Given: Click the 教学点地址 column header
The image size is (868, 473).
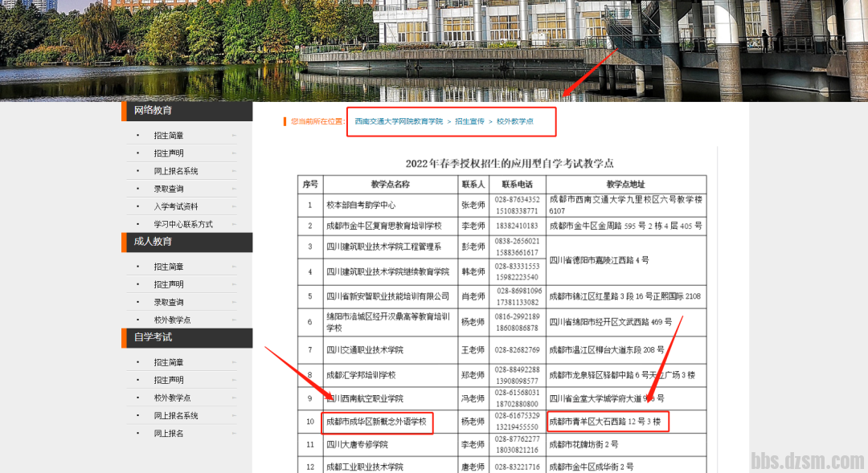Looking at the screenshot, I should pos(625,184).
